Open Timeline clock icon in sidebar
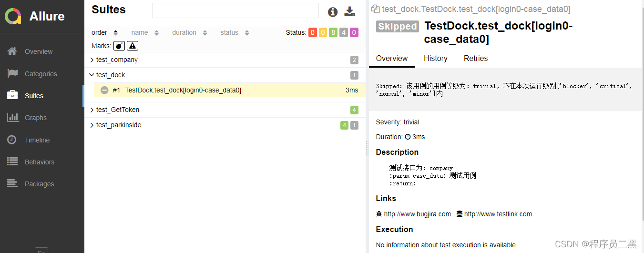 pyautogui.click(x=12, y=140)
